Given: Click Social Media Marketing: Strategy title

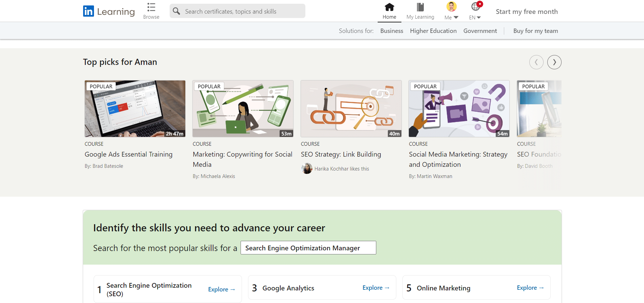Looking at the screenshot, I should pos(458,159).
